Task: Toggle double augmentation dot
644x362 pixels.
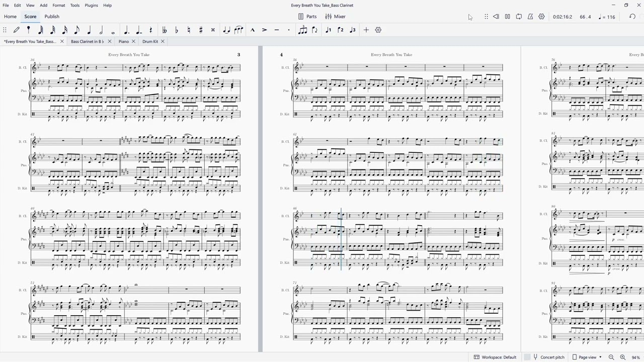Action: tap(138, 30)
